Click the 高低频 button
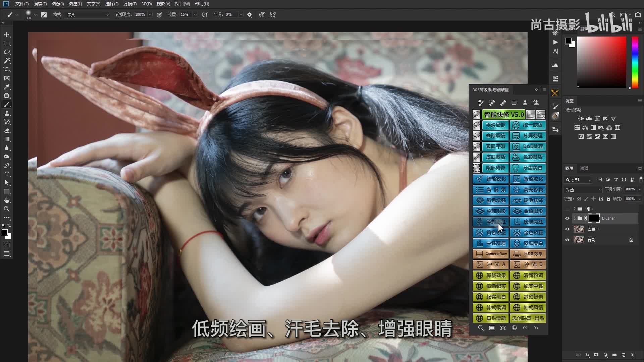The image size is (644, 362). tap(491, 190)
